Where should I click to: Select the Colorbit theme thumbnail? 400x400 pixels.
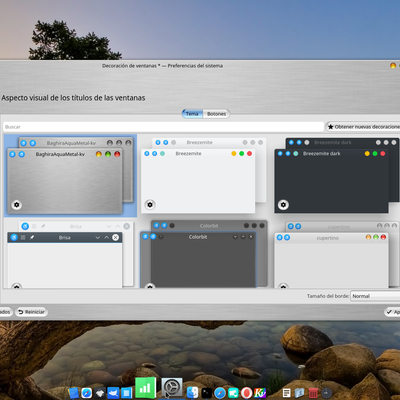[203, 254]
